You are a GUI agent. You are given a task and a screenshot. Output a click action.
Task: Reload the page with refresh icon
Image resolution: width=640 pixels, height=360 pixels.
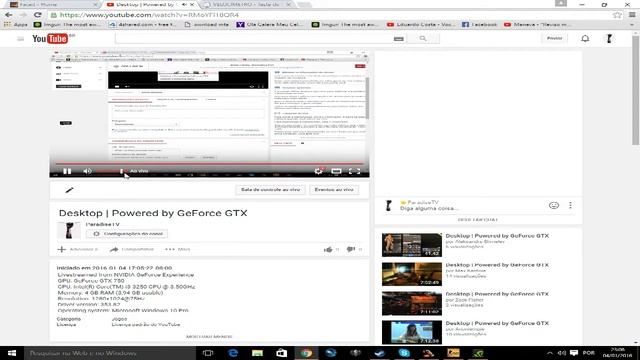(38, 15)
